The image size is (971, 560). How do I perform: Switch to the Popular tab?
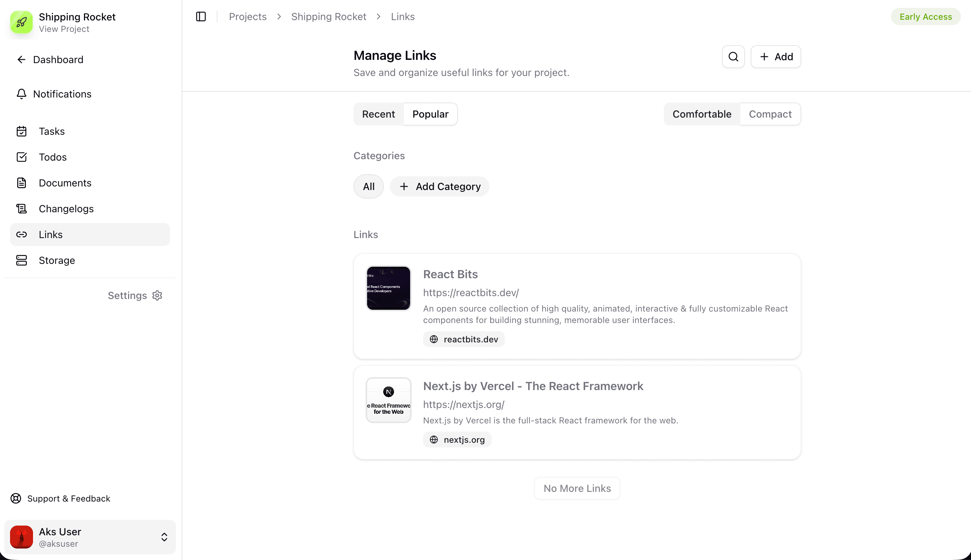click(430, 114)
